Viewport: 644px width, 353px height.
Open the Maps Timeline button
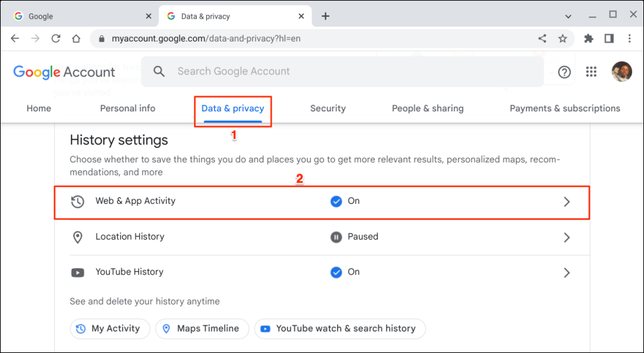tap(202, 328)
